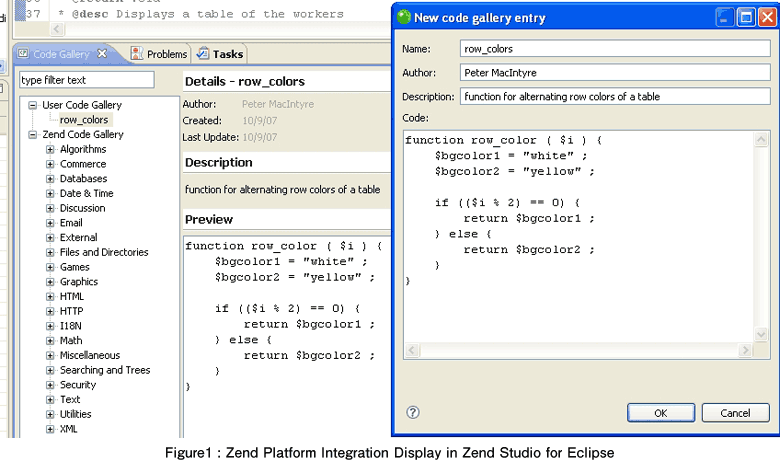Expand the Algorithms category

pyautogui.click(x=50, y=149)
